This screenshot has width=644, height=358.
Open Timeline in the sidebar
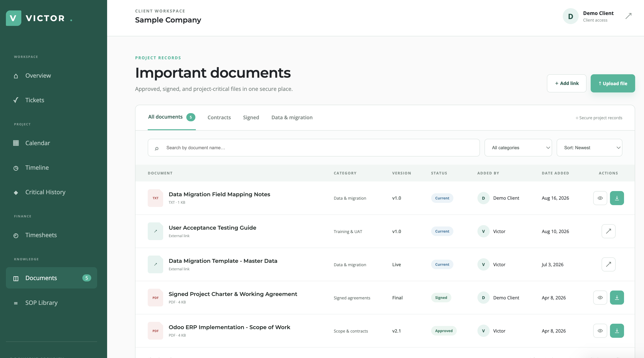point(51,168)
